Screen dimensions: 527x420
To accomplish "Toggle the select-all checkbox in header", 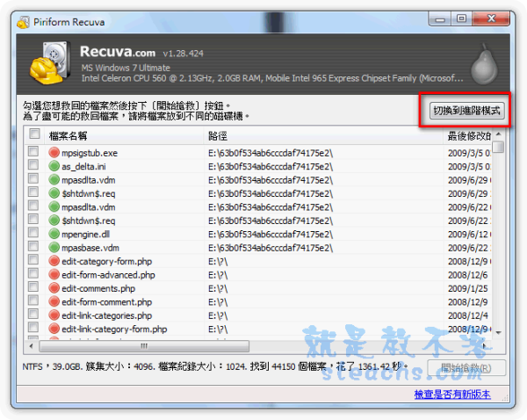I will 34,134.
